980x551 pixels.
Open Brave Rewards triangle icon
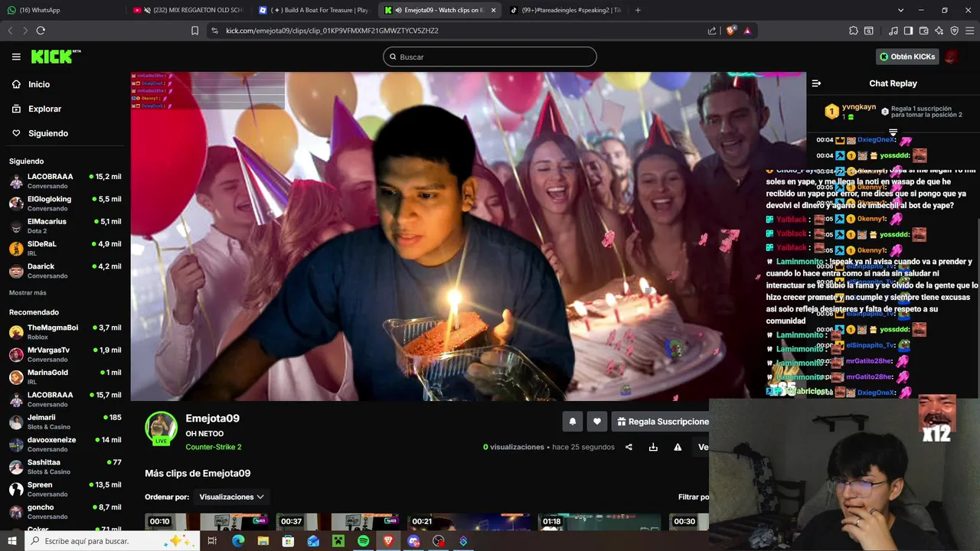point(747,31)
